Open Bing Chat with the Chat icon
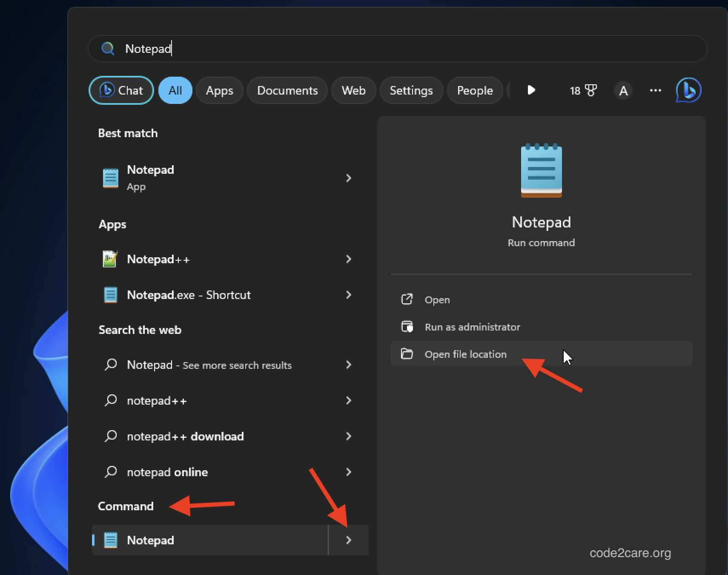Screen dimensions: 728x575 tap(121, 90)
